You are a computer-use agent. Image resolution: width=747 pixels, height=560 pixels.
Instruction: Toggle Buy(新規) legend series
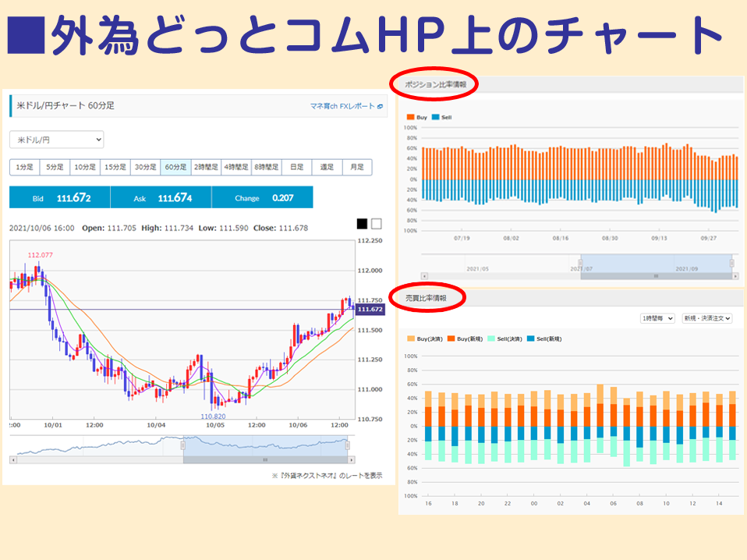[465, 338]
